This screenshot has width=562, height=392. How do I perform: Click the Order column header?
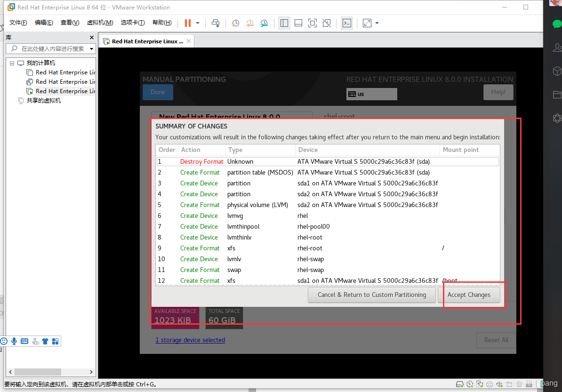point(167,150)
